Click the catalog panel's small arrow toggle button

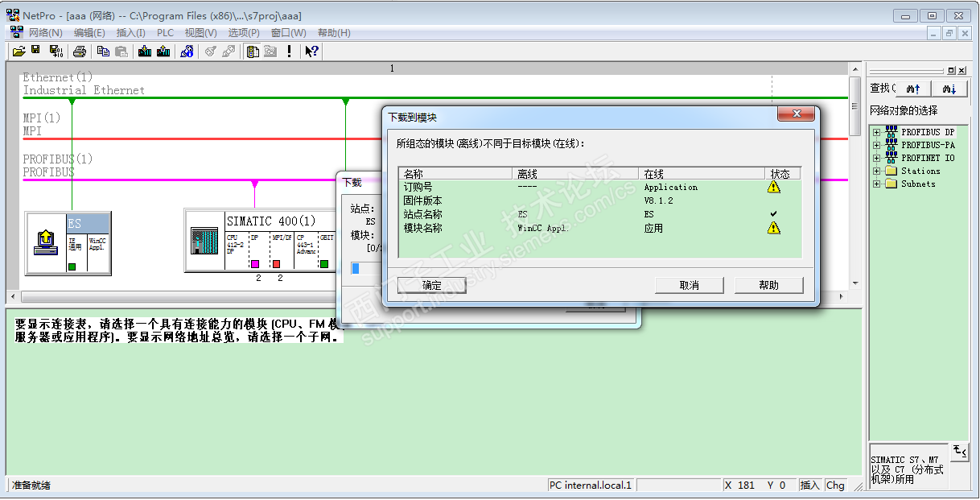point(959,452)
